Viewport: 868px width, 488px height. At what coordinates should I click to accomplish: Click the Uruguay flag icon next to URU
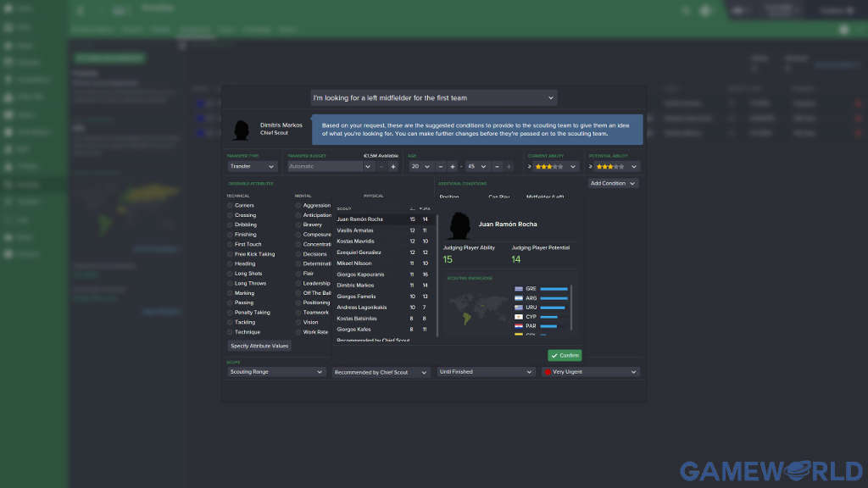[519, 308]
